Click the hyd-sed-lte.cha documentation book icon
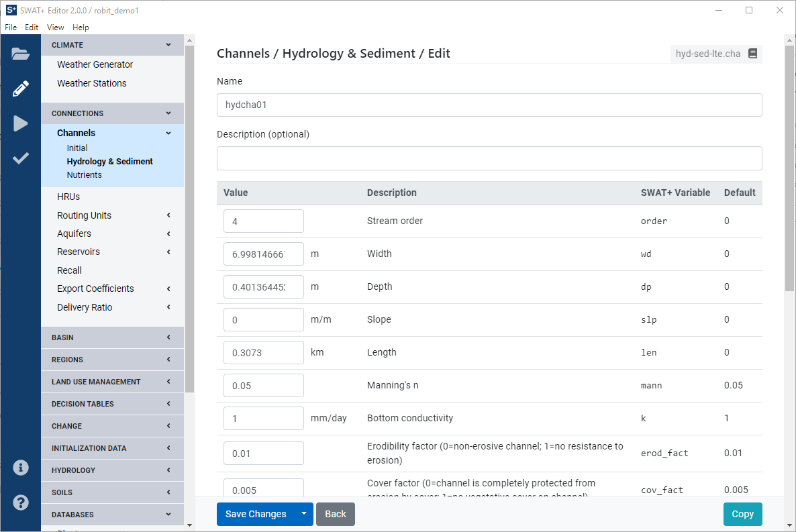The width and height of the screenshot is (796, 532). click(x=752, y=54)
